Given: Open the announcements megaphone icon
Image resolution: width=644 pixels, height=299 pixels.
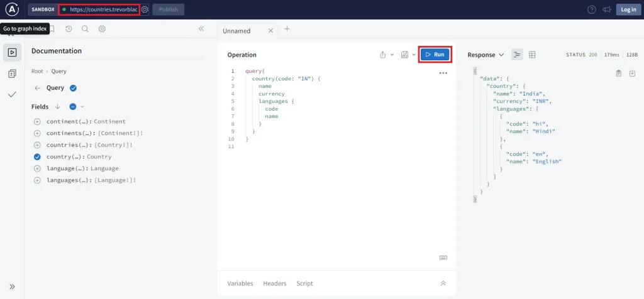Looking at the screenshot, I should 606,9.
